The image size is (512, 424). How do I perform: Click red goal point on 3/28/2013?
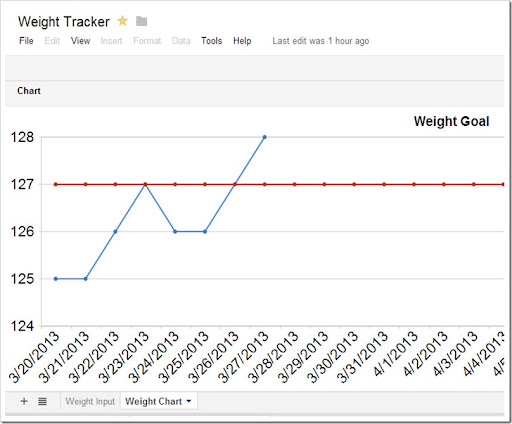[x=295, y=184]
